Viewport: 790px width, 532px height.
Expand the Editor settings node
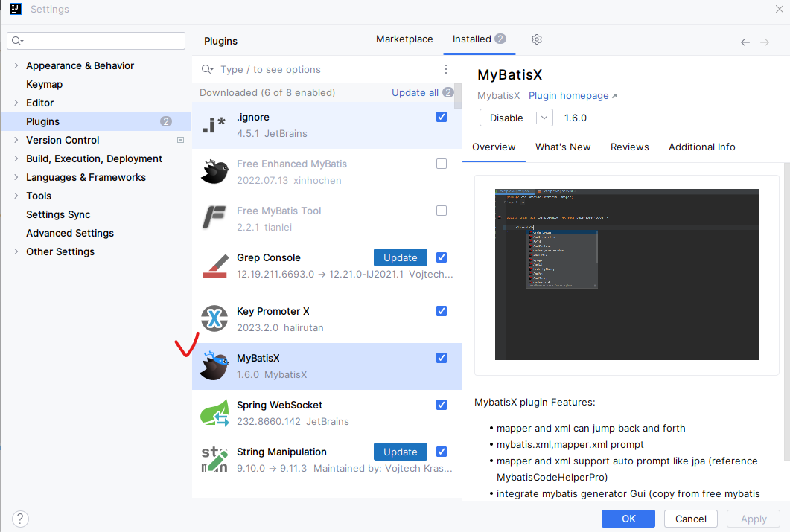[x=16, y=103]
